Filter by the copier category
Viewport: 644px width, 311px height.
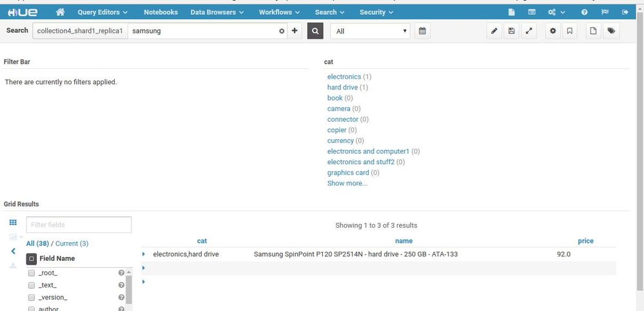[x=337, y=130]
